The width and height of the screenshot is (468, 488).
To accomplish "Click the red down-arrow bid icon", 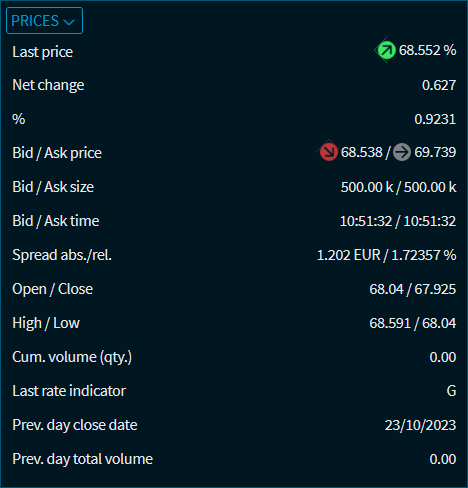I will click(x=329, y=152).
